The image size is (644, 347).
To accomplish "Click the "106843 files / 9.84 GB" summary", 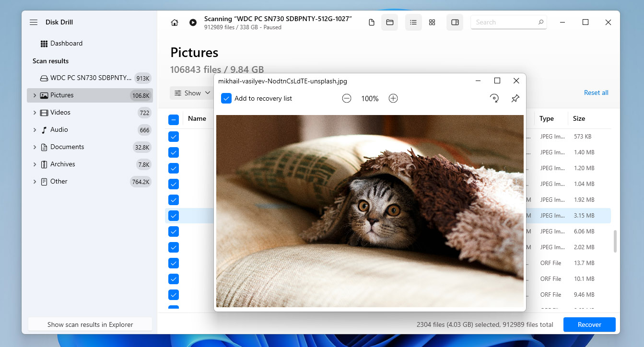I will tap(217, 70).
